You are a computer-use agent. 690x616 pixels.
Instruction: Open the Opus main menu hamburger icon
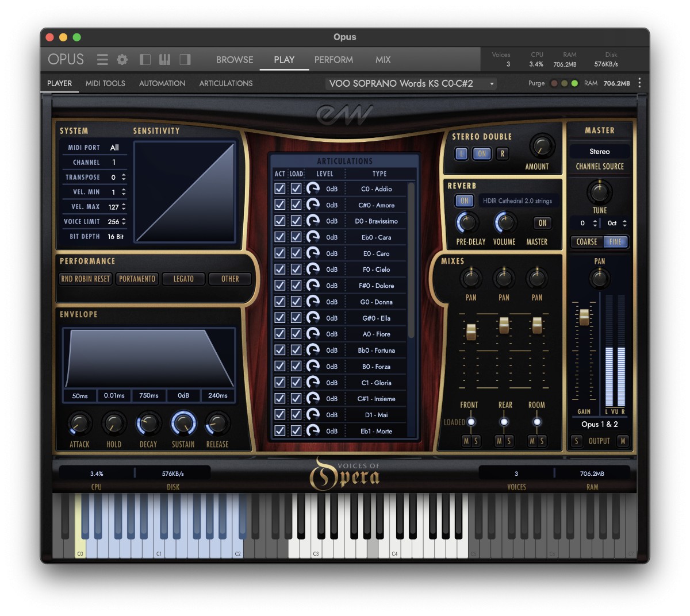(x=102, y=59)
